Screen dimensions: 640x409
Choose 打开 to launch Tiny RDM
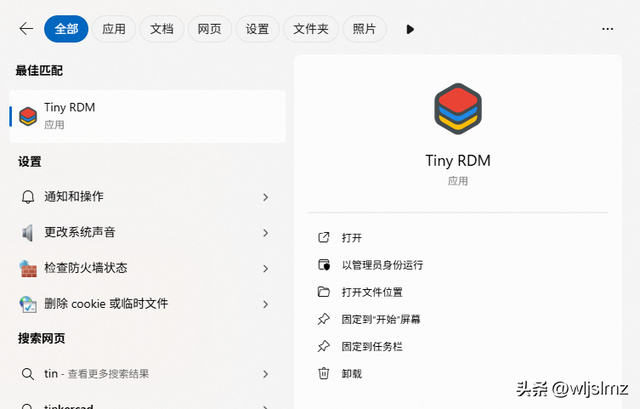coord(352,238)
